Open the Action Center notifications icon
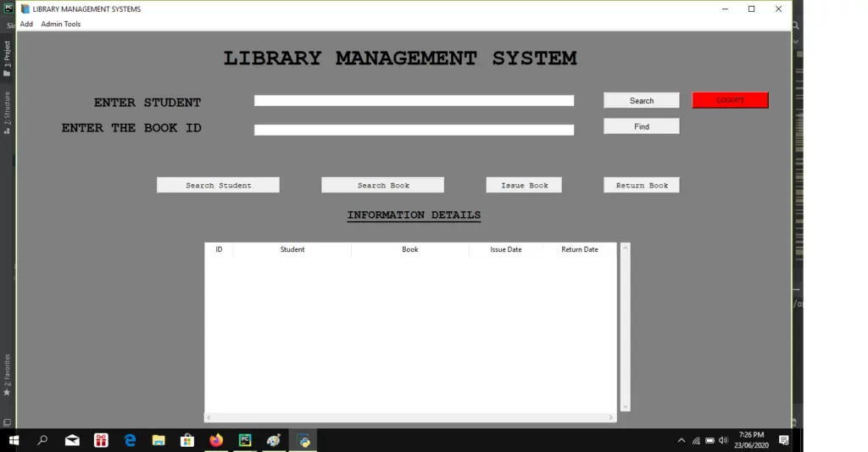The width and height of the screenshot is (868, 452). (x=784, y=440)
